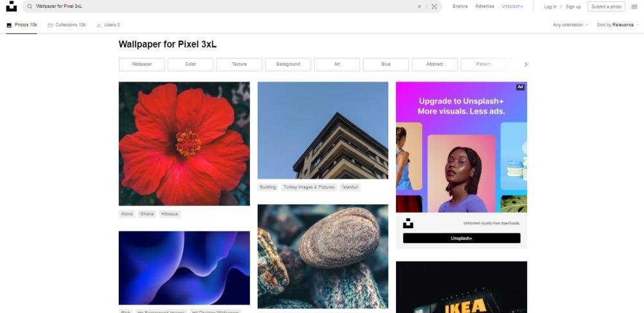Switch to Photos 10k tab

tap(22, 25)
